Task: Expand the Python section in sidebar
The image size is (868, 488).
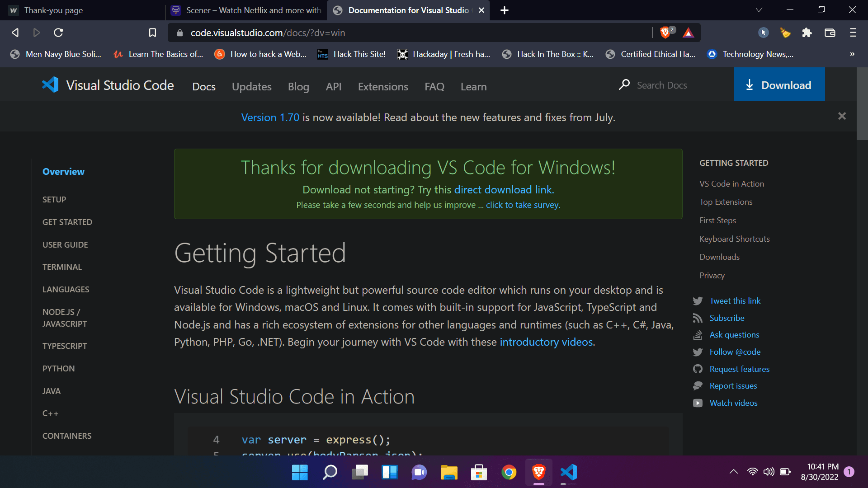Action: point(59,369)
